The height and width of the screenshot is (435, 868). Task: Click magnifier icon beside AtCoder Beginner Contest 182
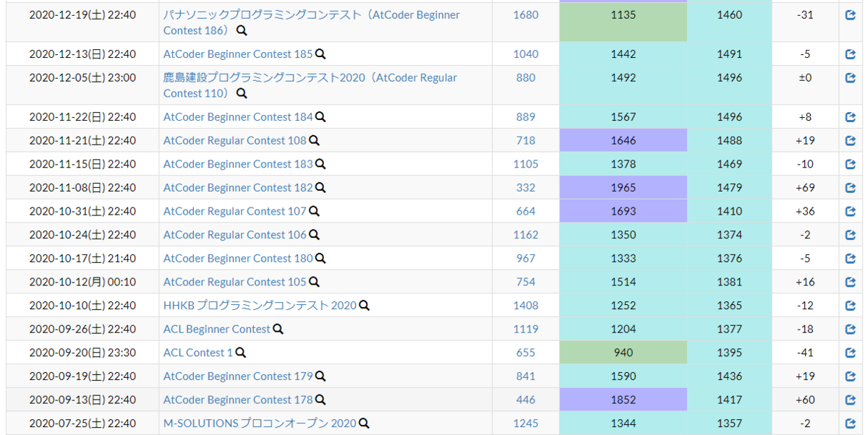[320, 188]
